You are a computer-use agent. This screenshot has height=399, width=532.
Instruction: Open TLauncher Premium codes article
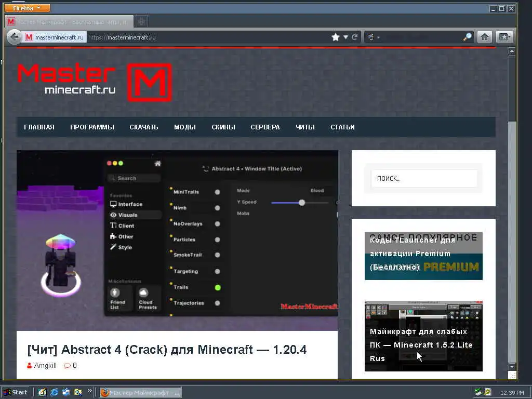tap(423, 256)
